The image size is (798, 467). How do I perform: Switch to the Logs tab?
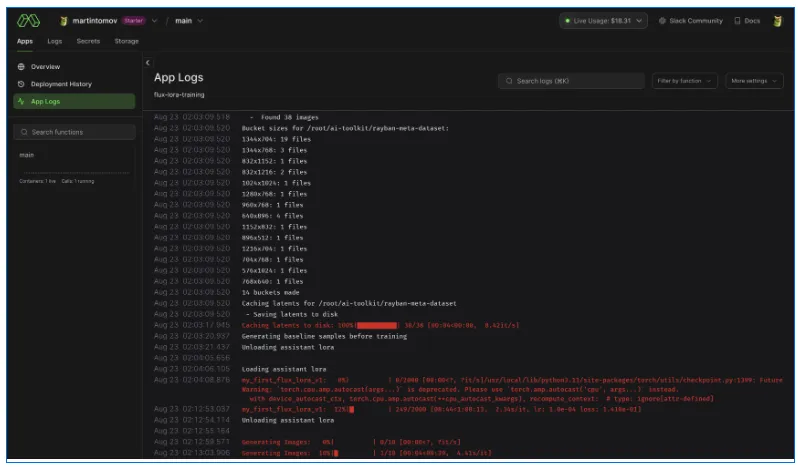click(x=54, y=41)
